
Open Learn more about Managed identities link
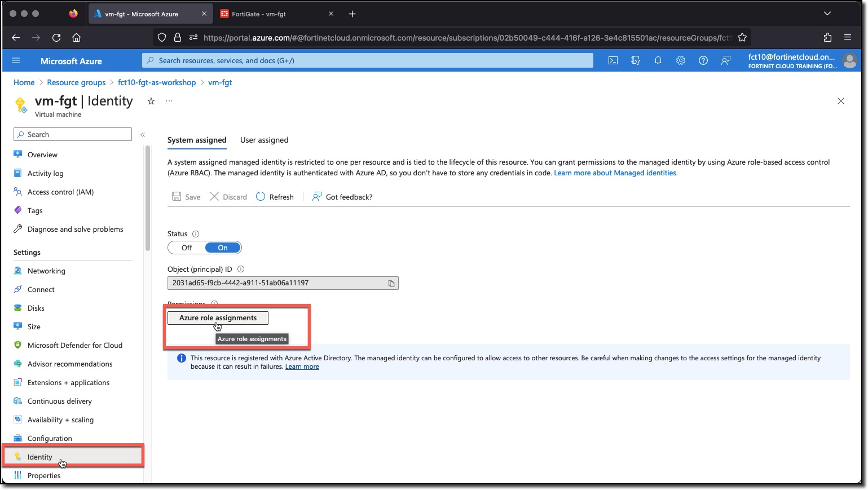(615, 173)
